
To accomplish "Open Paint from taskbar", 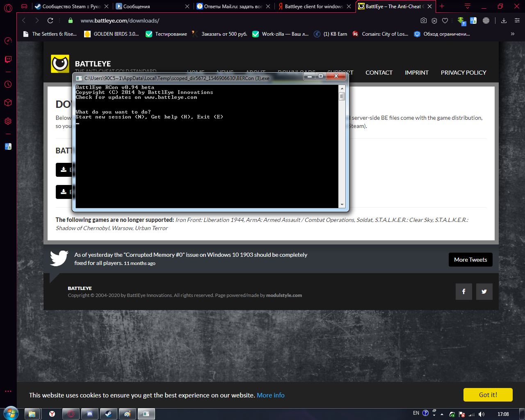I will [128, 414].
